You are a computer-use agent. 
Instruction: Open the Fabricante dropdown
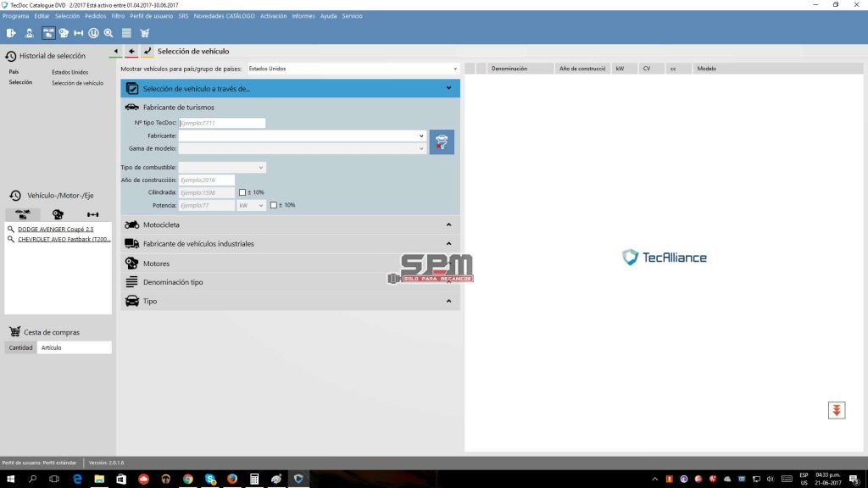[303, 136]
